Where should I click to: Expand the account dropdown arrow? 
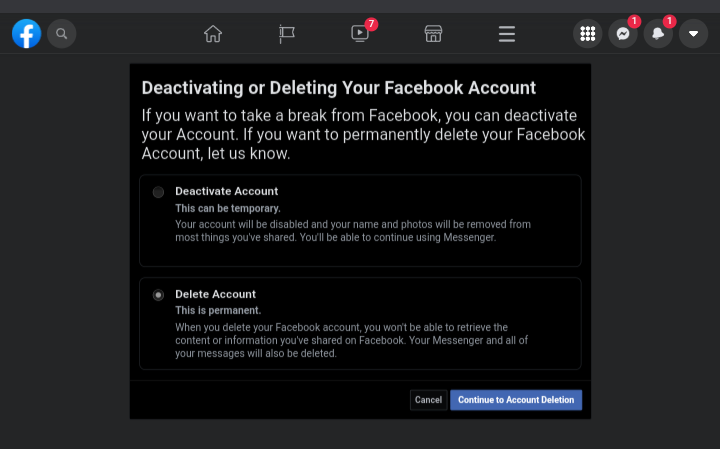[693, 34]
